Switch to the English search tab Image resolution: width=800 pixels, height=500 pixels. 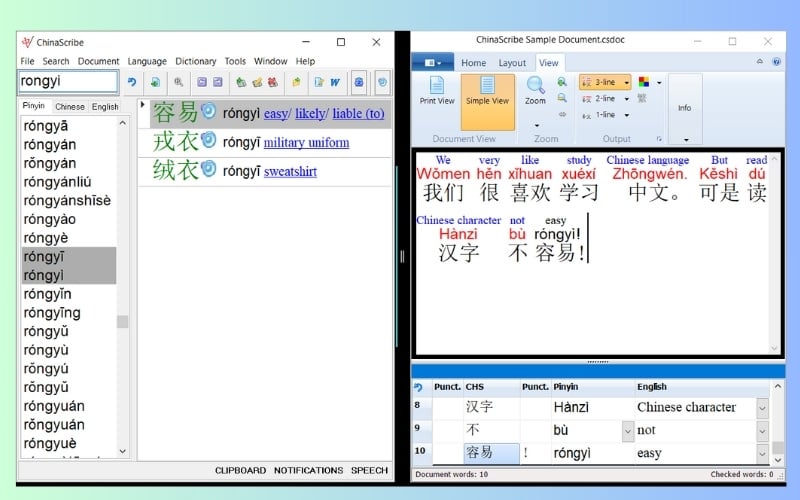(x=105, y=107)
